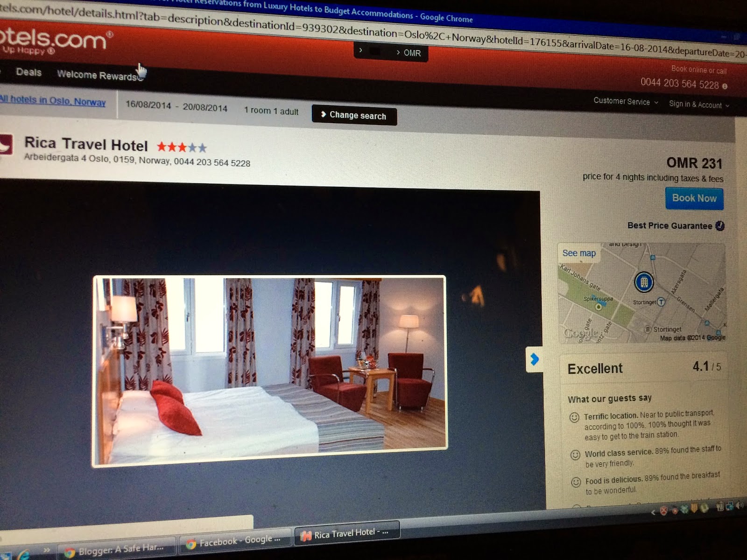Click the smiley icon beside Terrific location
Image resolution: width=747 pixels, height=560 pixels.
(x=574, y=417)
